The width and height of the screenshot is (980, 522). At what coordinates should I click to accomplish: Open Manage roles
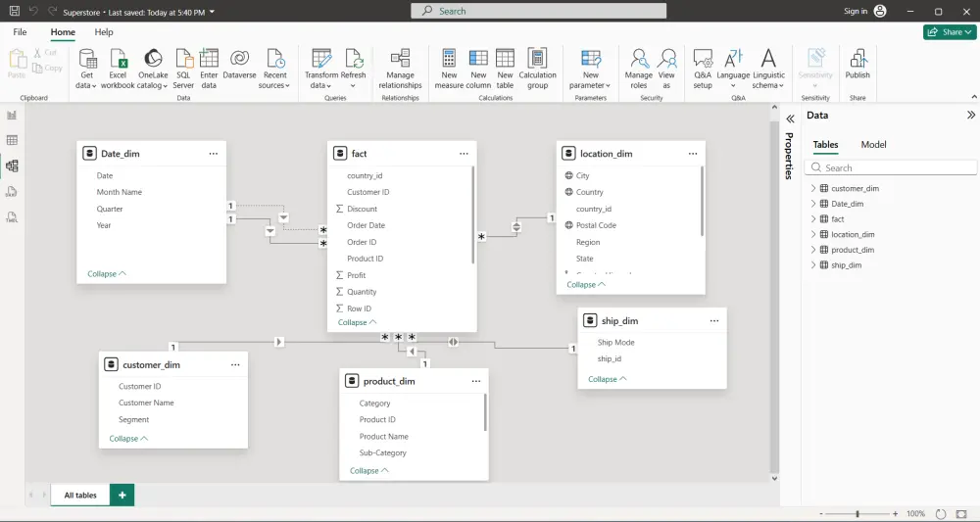(x=639, y=69)
